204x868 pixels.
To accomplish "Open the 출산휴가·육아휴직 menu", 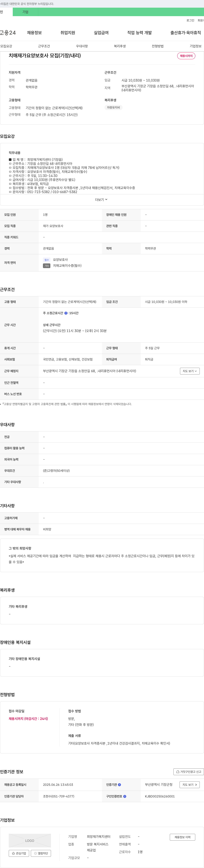I will click(186, 33).
